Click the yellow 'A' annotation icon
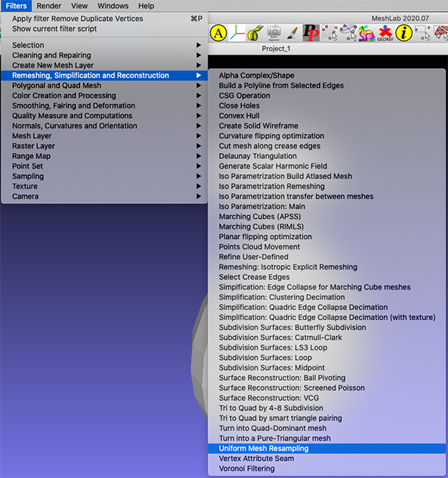Screen dimensions: 448x478 (217, 33)
